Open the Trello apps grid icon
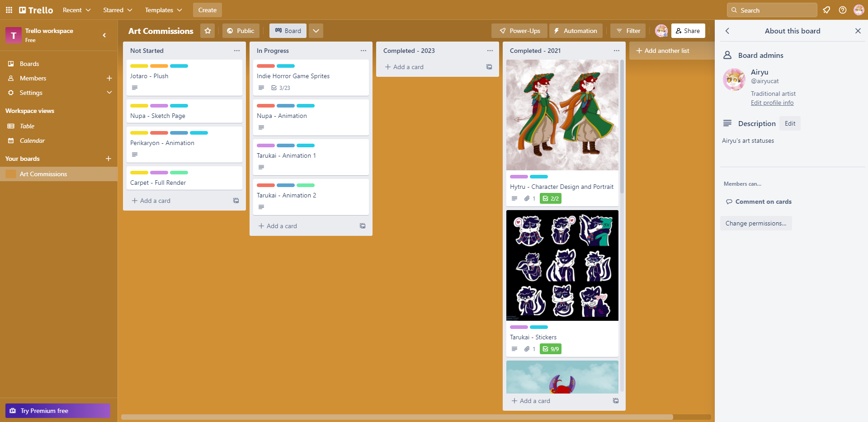 9,9
